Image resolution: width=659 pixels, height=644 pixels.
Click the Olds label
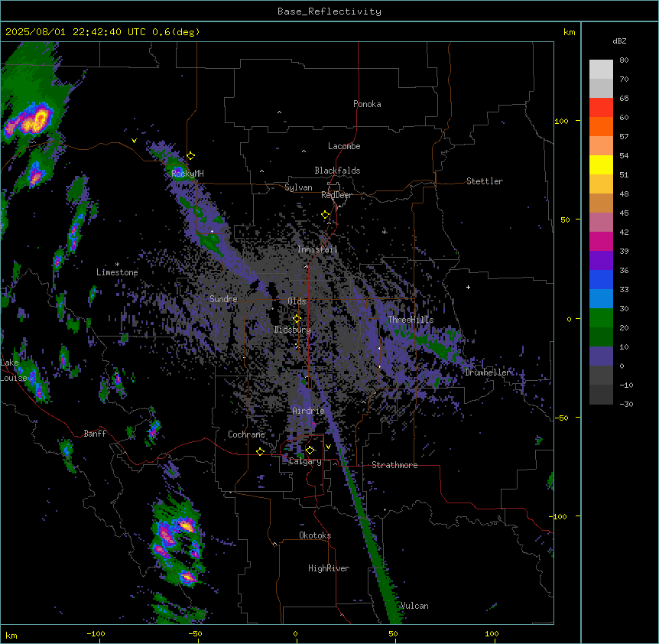pyautogui.click(x=297, y=301)
